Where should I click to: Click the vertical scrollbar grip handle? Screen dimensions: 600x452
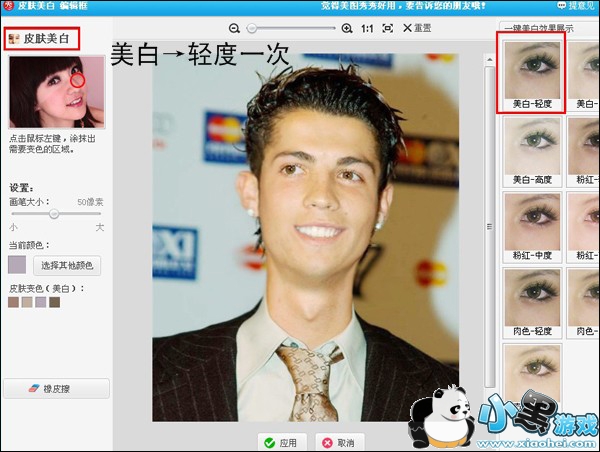(x=489, y=227)
